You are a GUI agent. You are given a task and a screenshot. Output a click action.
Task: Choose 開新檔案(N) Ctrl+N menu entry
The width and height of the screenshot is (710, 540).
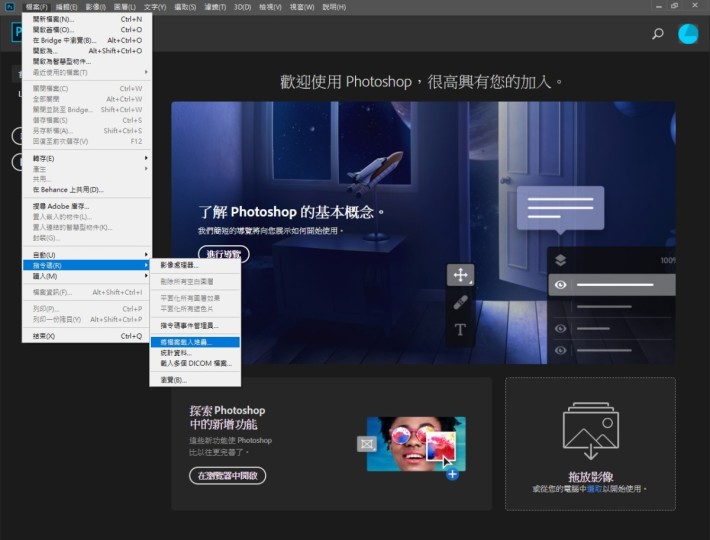(x=87, y=19)
